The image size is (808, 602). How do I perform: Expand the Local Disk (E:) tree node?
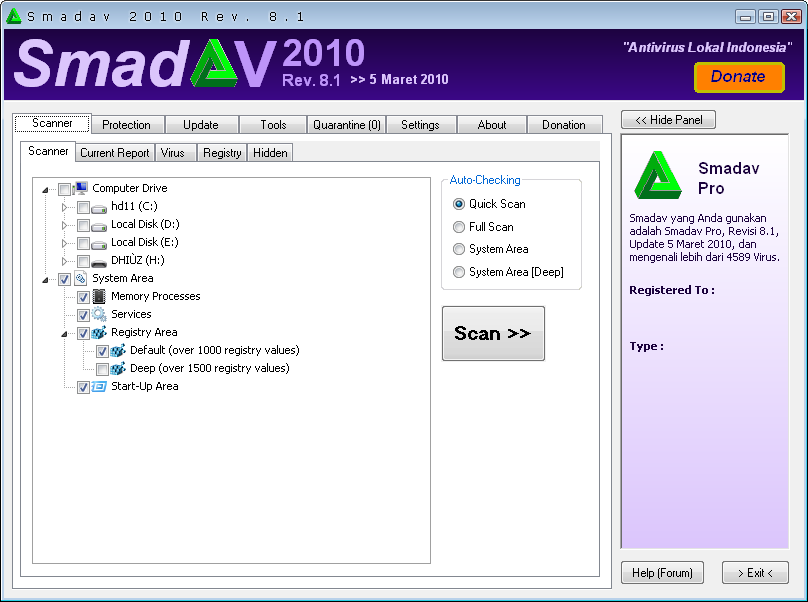tap(65, 243)
